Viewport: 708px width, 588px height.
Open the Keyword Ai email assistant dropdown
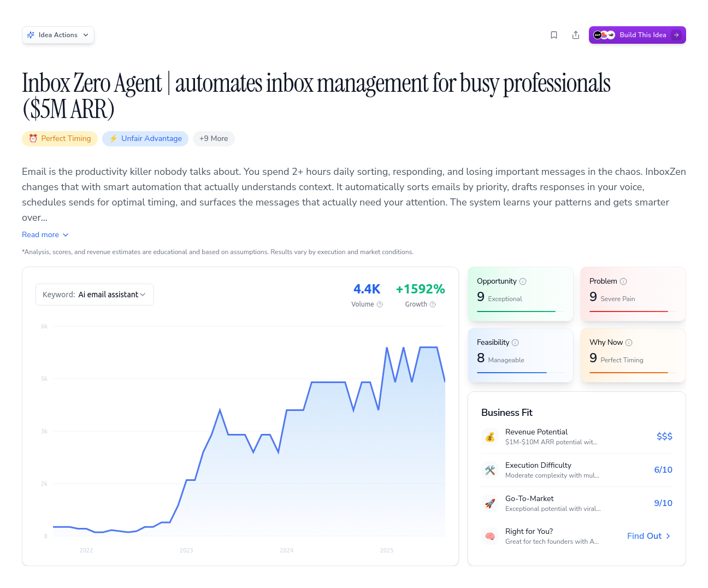tap(95, 295)
